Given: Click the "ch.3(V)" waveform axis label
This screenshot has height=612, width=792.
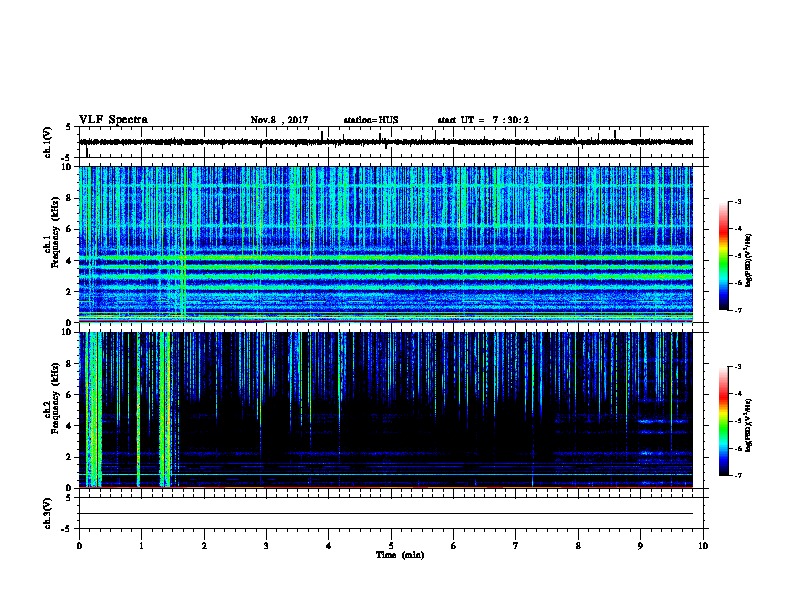Looking at the screenshot, I should [47, 513].
